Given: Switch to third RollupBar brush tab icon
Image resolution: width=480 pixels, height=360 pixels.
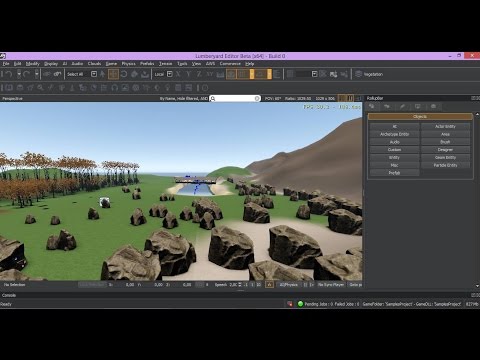Looking at the screenshot, I should click(402, 106).
